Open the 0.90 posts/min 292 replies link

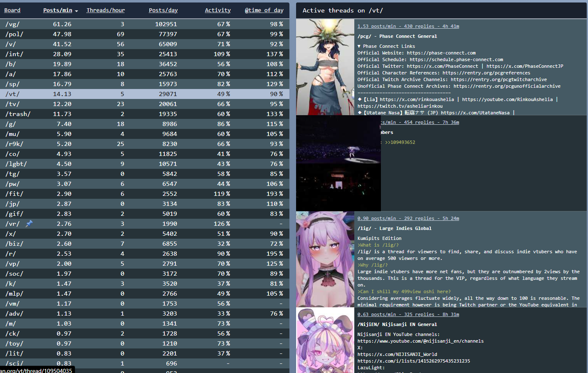pos(408,218)
